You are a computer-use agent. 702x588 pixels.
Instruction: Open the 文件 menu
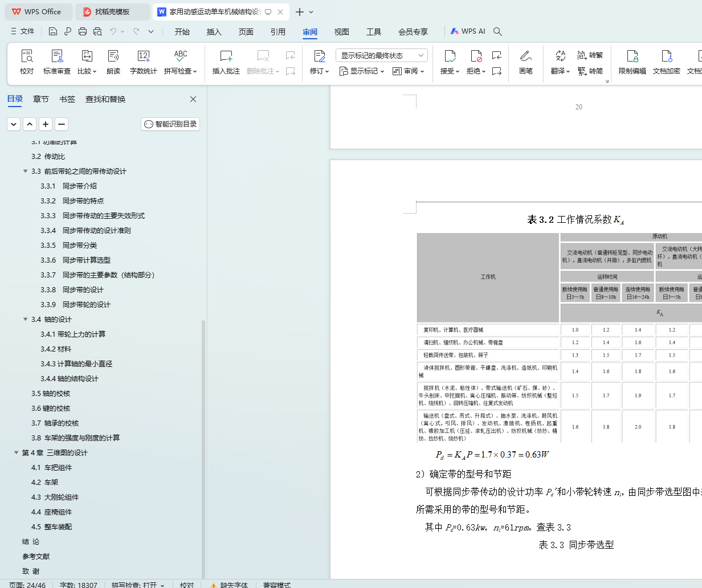pos(23,31)
